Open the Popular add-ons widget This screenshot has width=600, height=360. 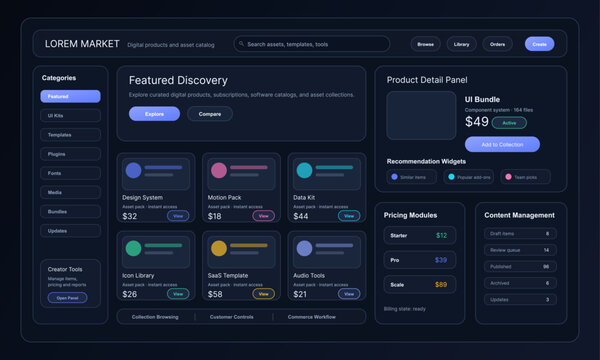(x=468, y=177)
